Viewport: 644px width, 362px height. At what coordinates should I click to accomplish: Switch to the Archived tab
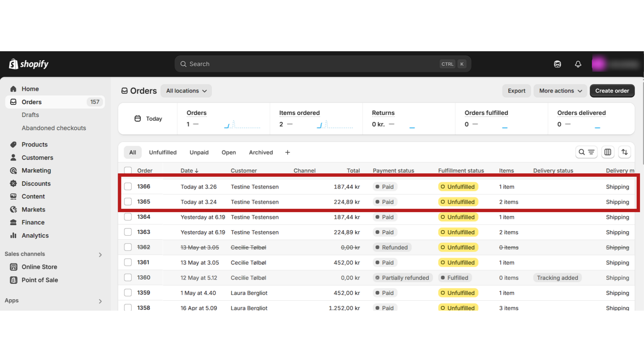point(261,153)
